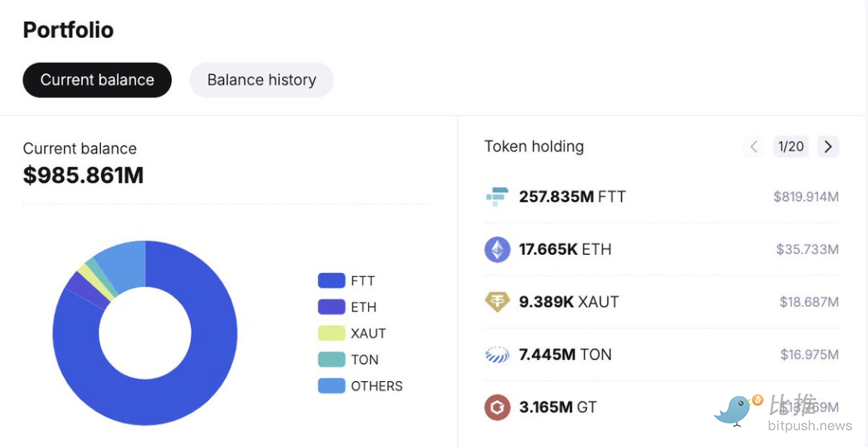Click the $985.861M balance value
868x447 pixels.
[83, 175]
